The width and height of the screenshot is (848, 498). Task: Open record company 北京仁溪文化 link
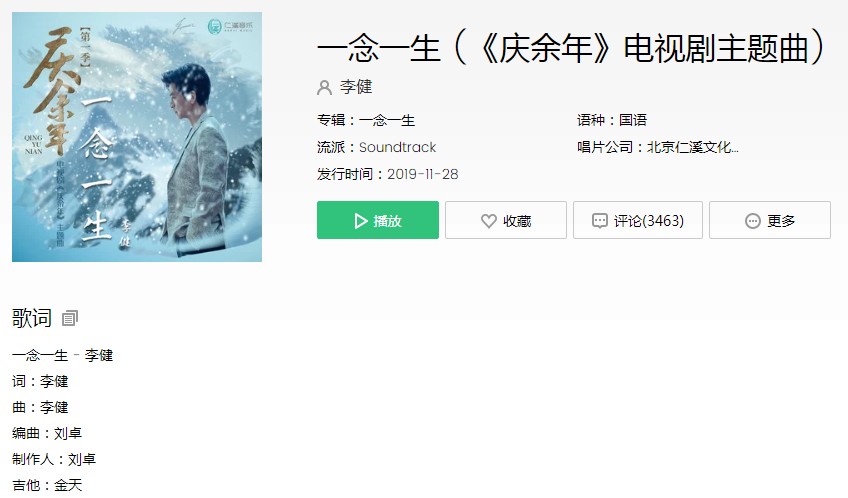tap(693, 147)
